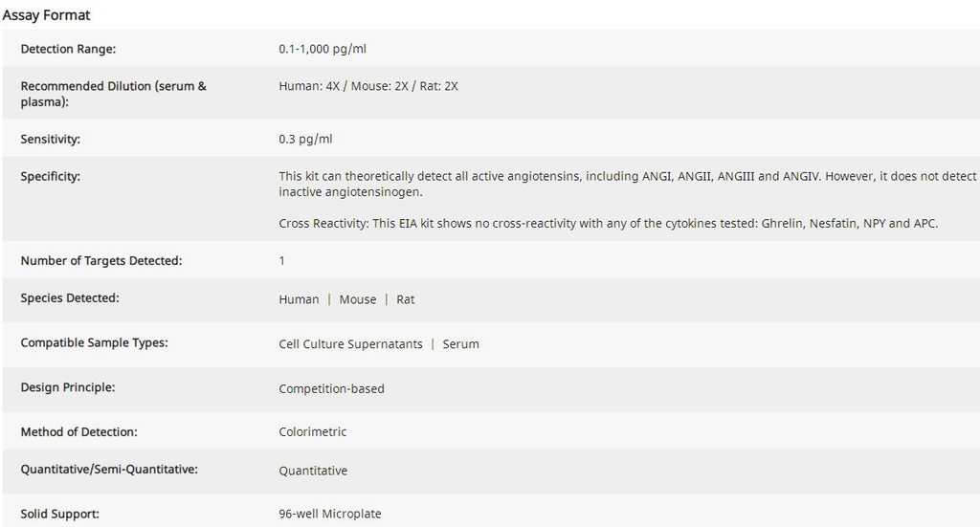Viewport: 980px width, 527px height.
Task: Click the Solid Support row label
Action: pyautogui.click(x=59, y=514)
